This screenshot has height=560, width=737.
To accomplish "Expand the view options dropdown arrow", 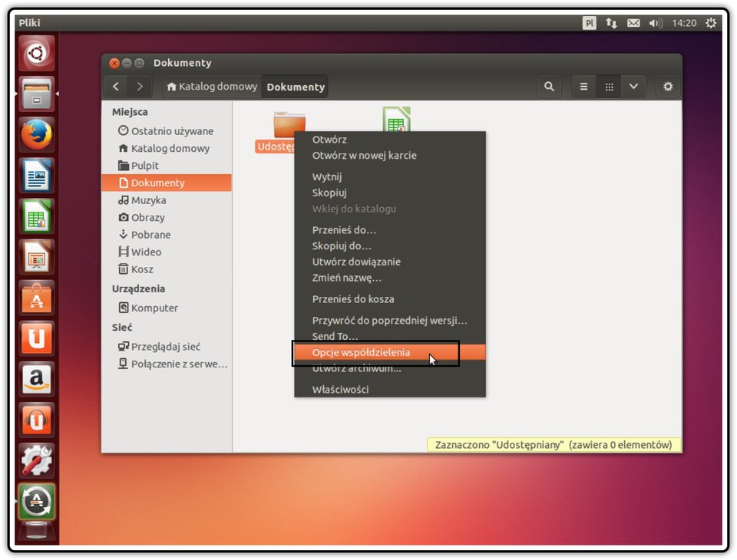I will [x=633, y=87].
